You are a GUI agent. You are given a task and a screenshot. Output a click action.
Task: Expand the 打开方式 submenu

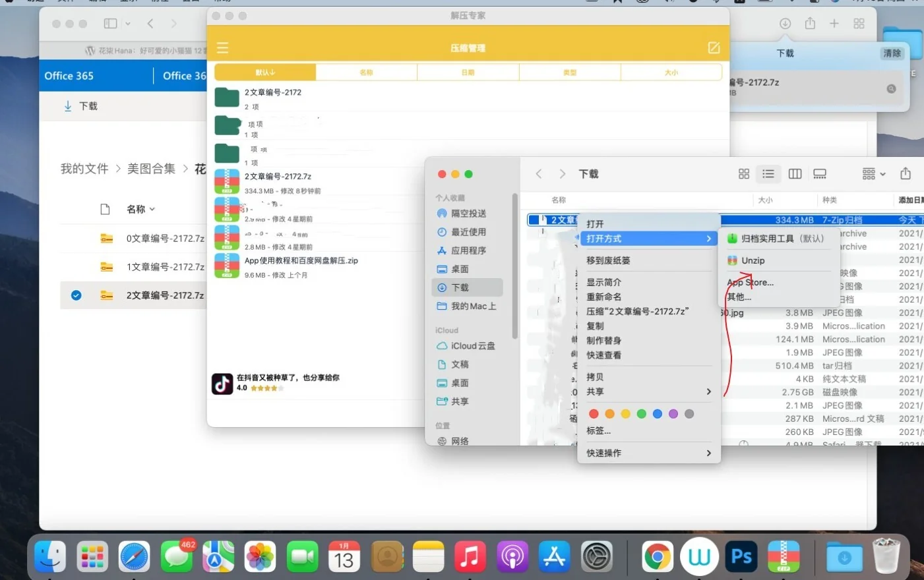[649, 239]
